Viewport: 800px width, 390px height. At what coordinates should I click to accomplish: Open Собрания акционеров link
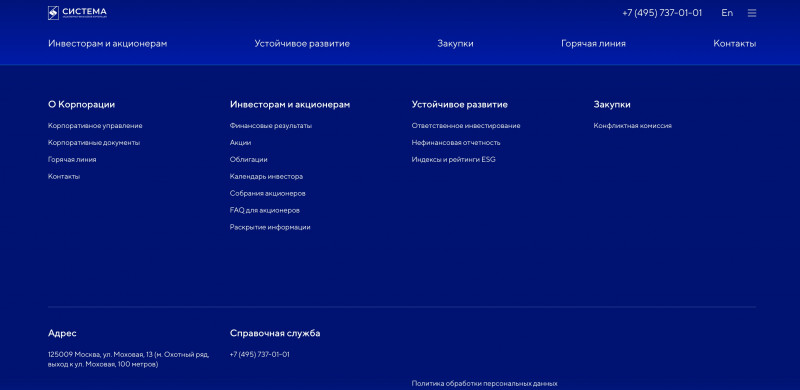(267, 193)
